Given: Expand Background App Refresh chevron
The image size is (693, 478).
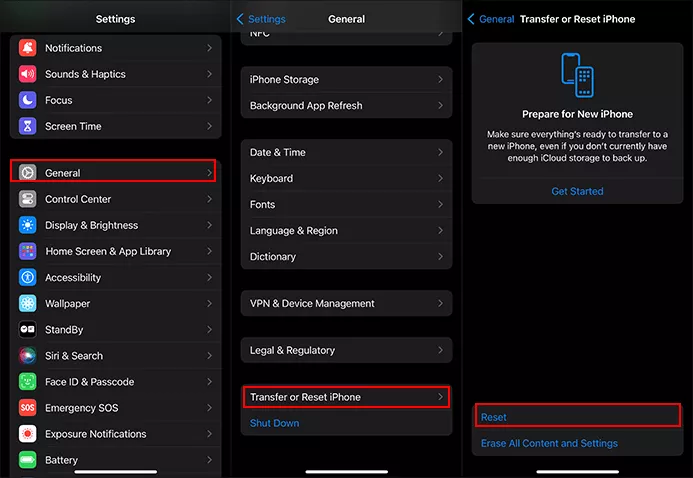Looking at the screenshot, I should (x=440, y=105).
